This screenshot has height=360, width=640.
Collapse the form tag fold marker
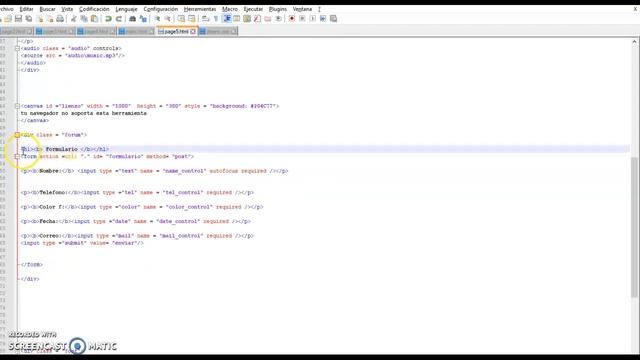pyautogui.click(x=17, y=156)
